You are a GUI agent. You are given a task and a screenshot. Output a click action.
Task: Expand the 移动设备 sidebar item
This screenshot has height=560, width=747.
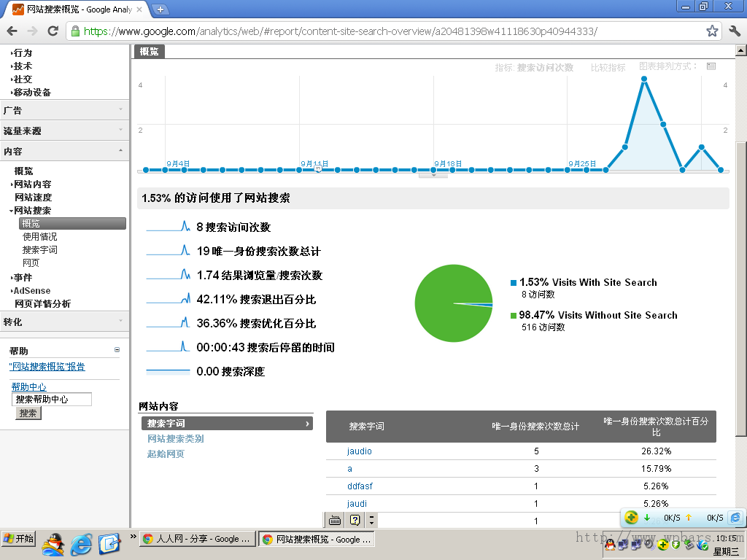click(x=31, y=93)
